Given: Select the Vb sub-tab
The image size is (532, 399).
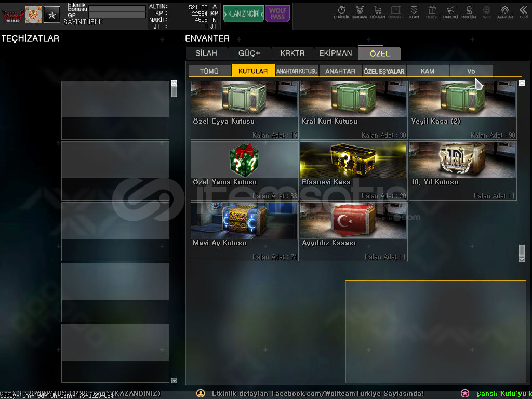Looking at the screenshot, I should pos(471,71).
